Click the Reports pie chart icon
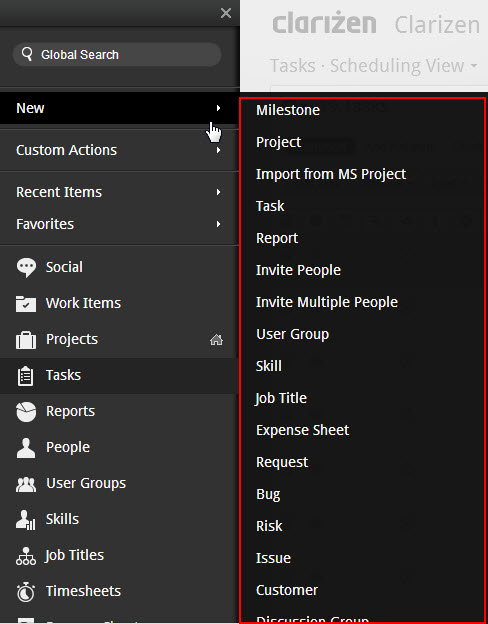488x624 pixels. tap(26, 411)
